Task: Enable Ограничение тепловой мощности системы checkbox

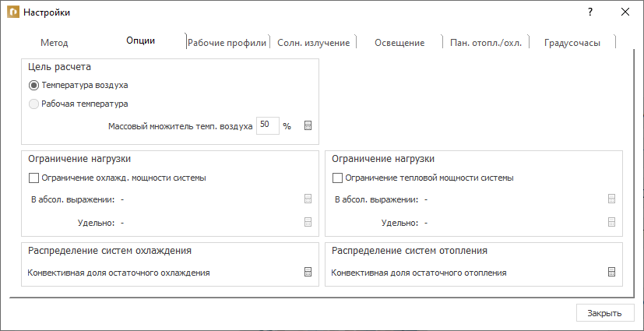Action: coord(337,178)
